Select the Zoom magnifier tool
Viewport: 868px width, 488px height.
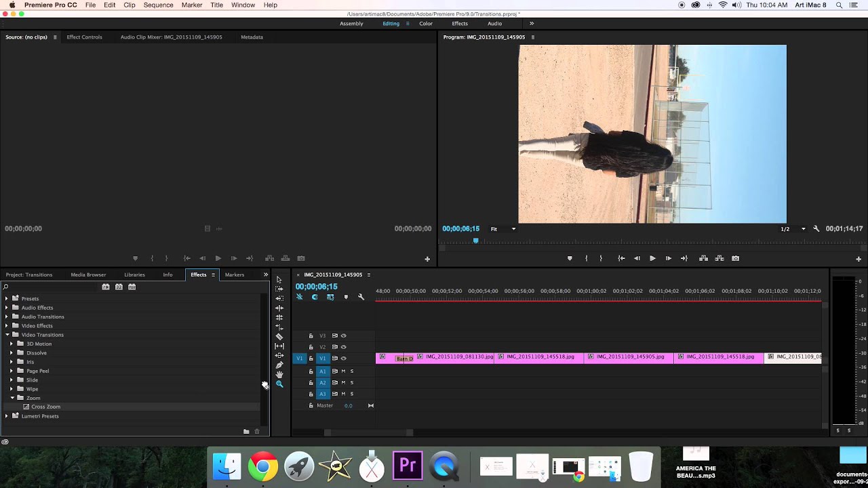click(x=279, y=384)
